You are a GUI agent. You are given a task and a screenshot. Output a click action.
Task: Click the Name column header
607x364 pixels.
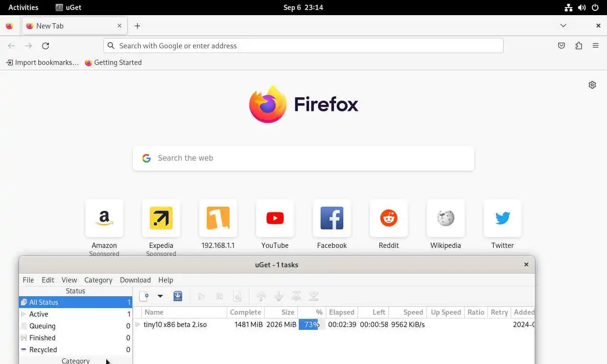pos(184,312)
